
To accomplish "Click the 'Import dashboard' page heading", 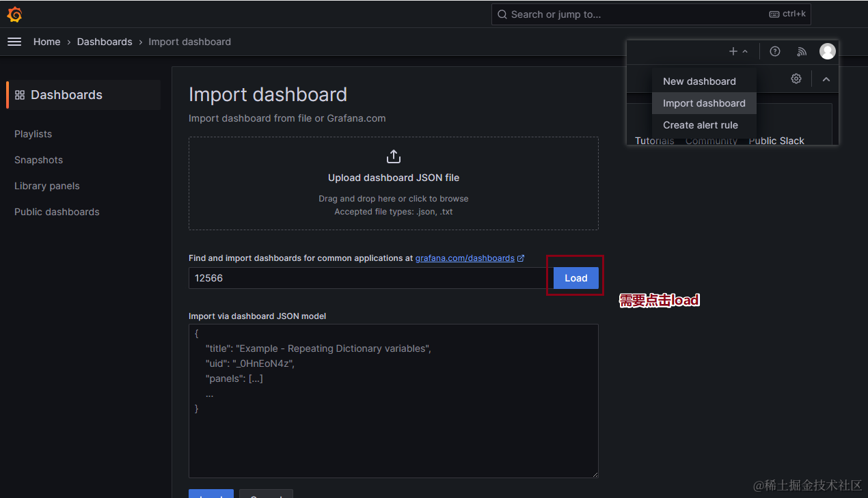I will 268,94.
